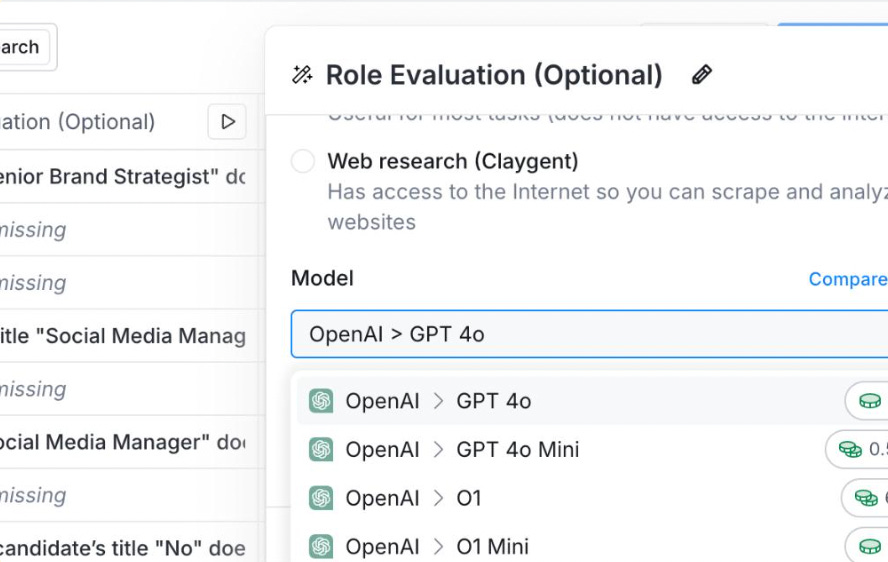The width and height of the screenshot is (888, 562).
Task: Click the OpenAI logo on O1 row
Action: coord(321,499)
